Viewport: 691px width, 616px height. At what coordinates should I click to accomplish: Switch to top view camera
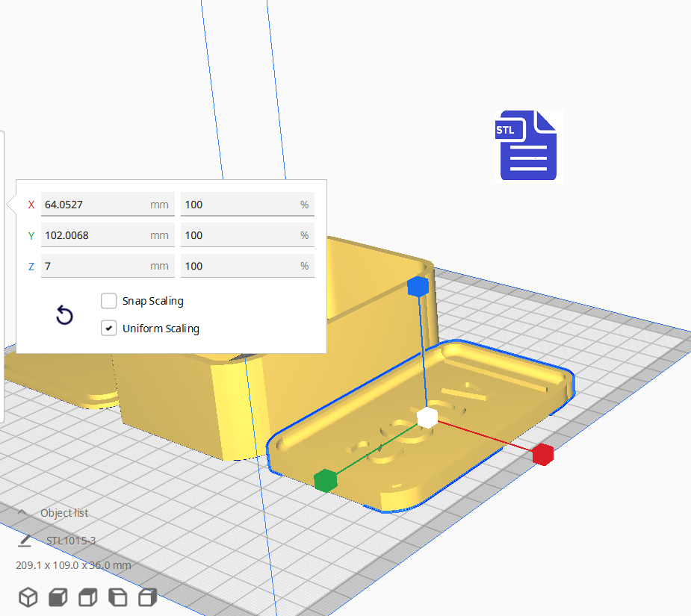88,597
